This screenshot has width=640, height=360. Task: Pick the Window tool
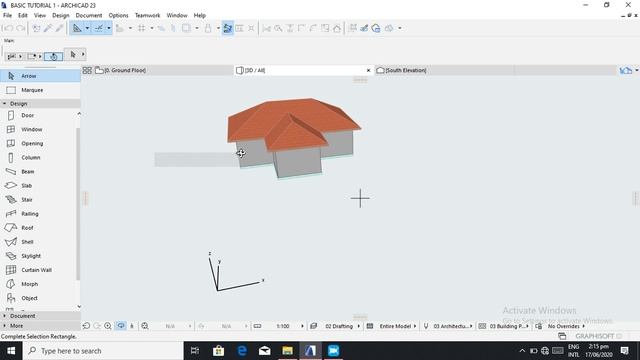coord(38,129)
